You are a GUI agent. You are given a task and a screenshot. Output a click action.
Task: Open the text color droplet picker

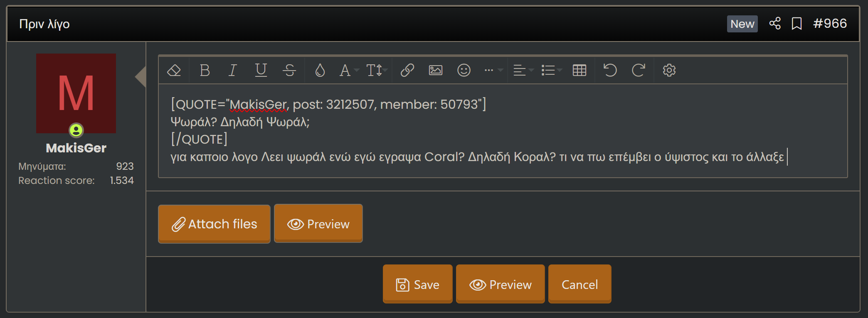pyautogui.click(x=320, y=70)
